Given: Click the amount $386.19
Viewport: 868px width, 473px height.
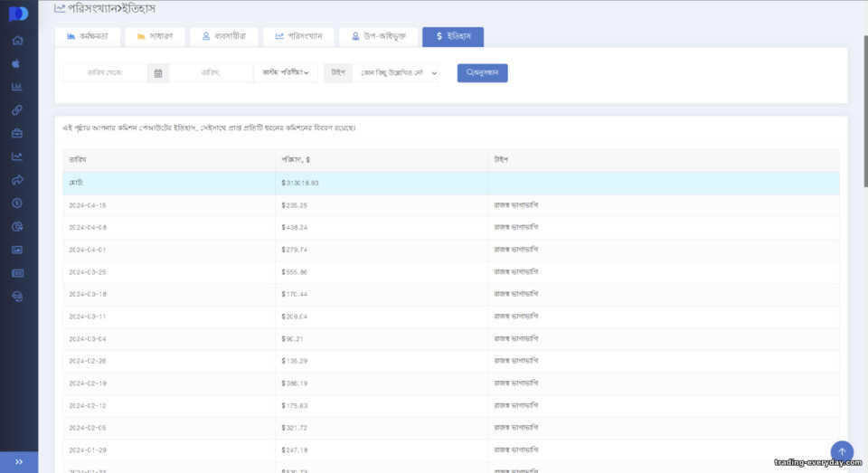Looking at the screenshot, I should click(x=295, y=383).
